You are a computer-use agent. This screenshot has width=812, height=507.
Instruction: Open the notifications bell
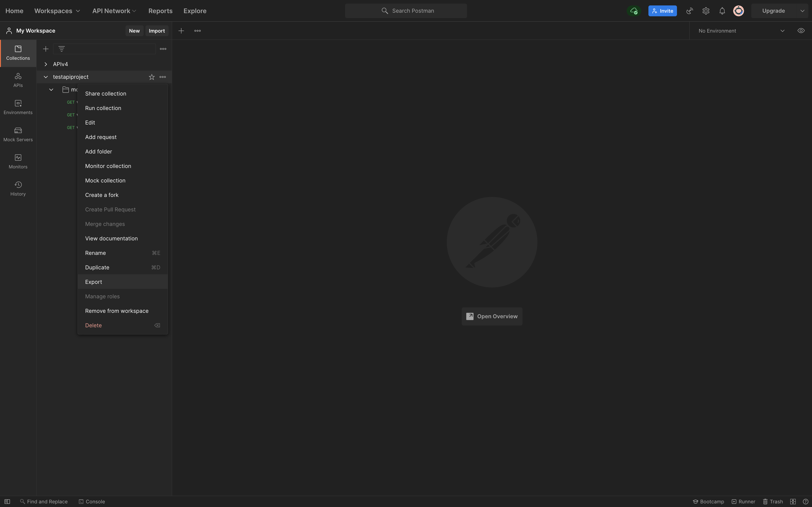[722, 11]
